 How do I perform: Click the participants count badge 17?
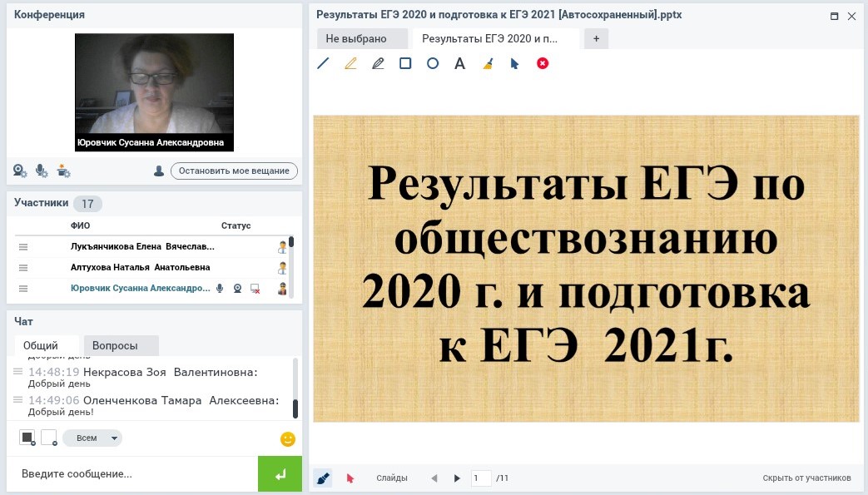pos(87,204)
